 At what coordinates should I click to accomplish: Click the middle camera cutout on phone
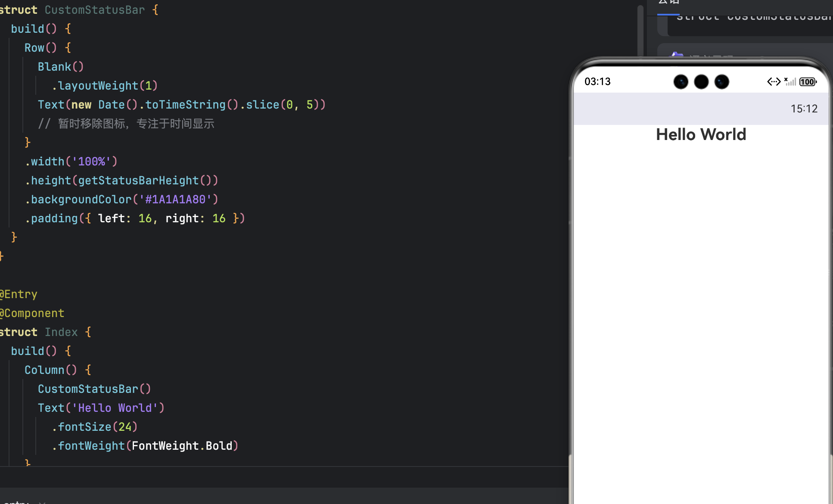pos(701,82)
